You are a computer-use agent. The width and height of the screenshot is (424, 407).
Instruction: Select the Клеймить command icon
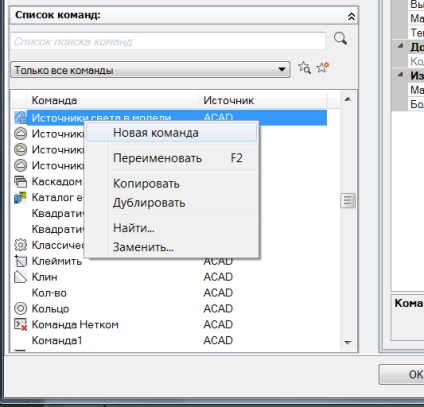tap(20, 261)
